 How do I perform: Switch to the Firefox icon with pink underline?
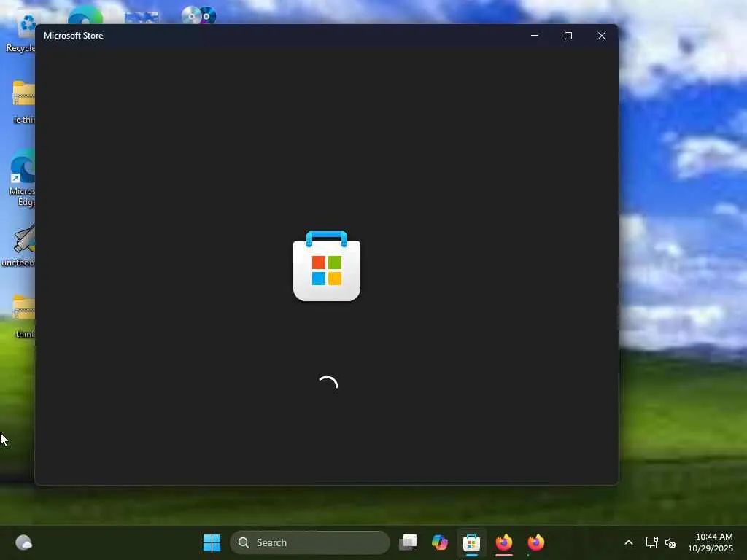(x=503, y=542)
